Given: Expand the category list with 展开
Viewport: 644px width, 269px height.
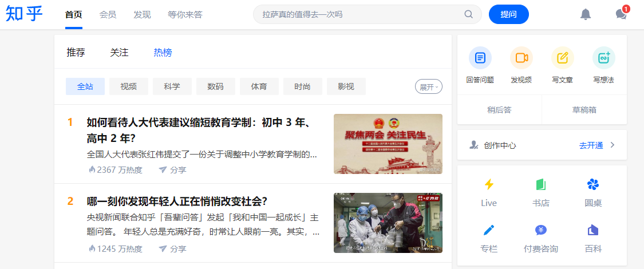Looking at the screenshot, I should [429, 86].
